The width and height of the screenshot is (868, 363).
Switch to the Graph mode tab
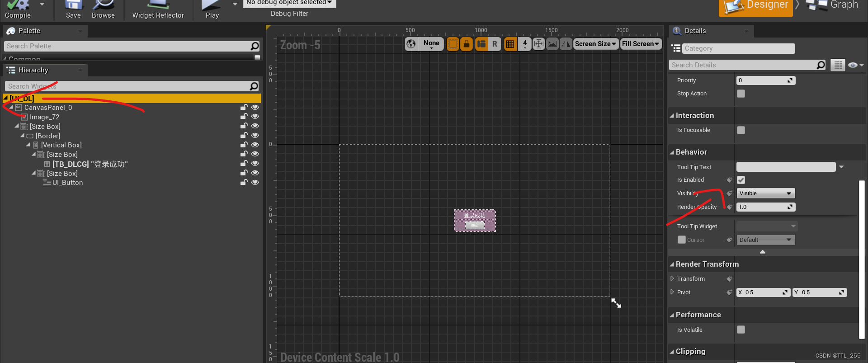[833, 6]
